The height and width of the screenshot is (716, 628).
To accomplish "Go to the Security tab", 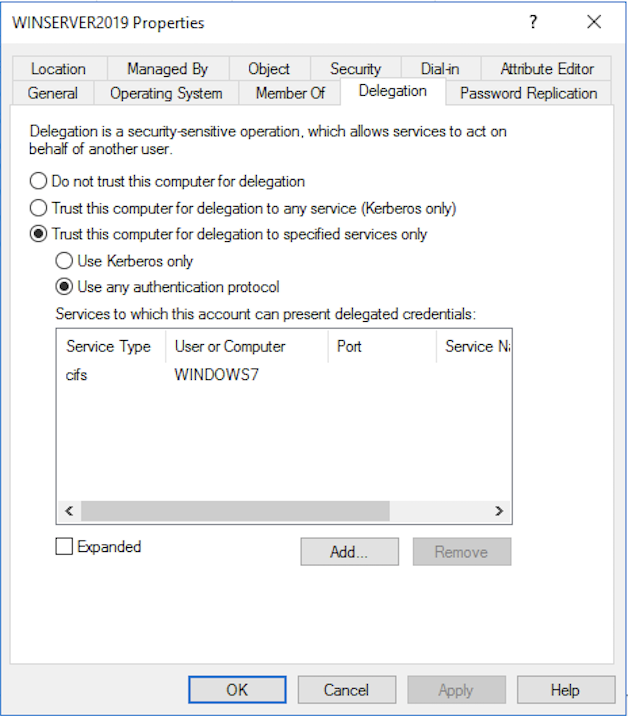I will pyautogui.click(x=355, y=69).
